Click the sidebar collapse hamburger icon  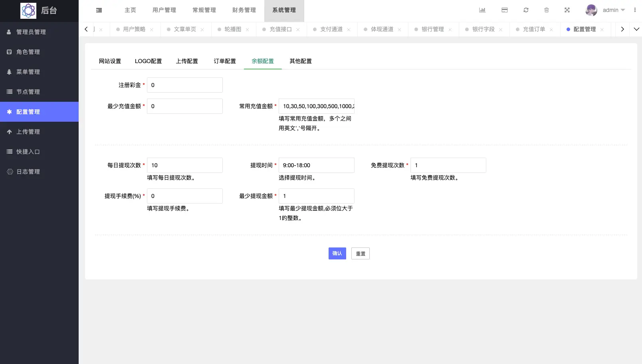coord(99,10)
